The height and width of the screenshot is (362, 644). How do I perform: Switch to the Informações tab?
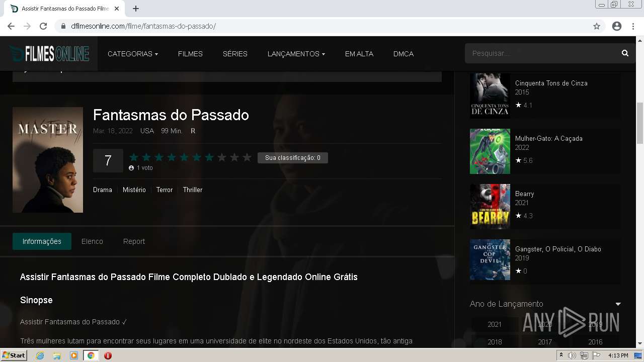pyautogui.click(x=42, y=241)
